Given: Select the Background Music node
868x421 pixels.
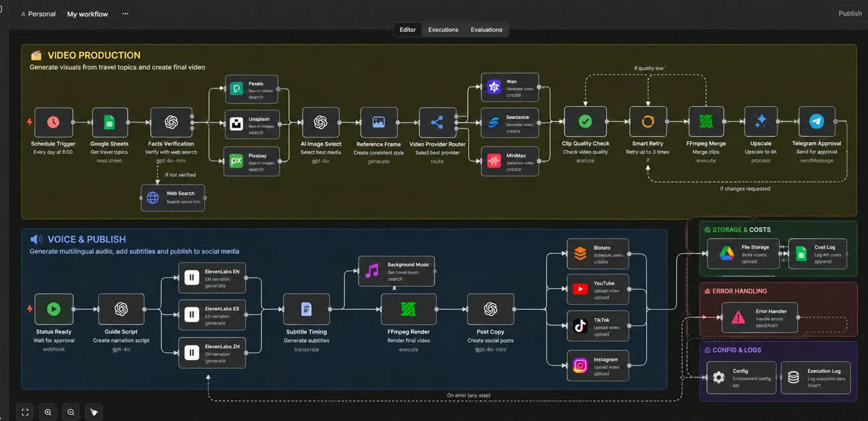Looking at the screenshot, I should [397, 271].
